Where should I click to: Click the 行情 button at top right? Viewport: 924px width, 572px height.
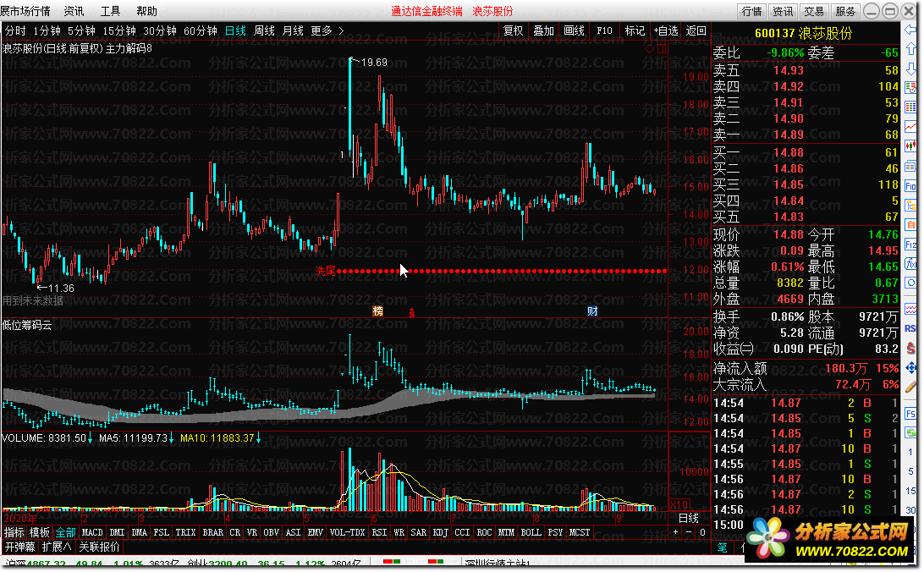click(752, 11)
